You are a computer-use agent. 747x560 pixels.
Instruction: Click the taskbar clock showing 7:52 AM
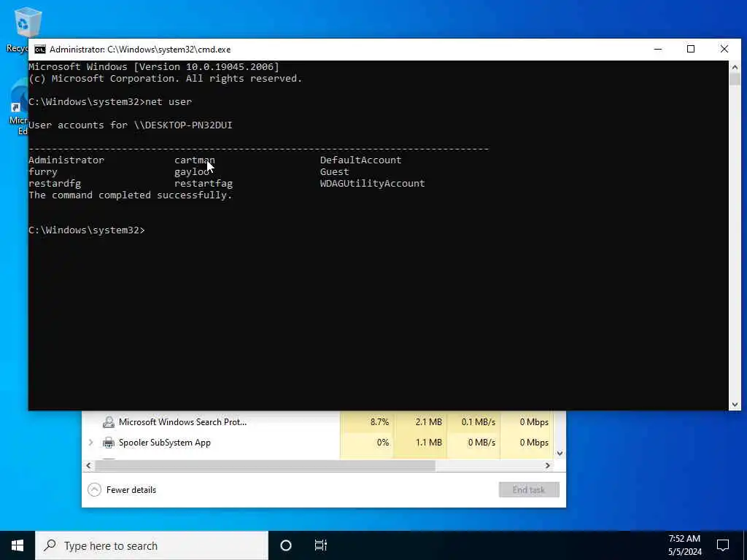tap(684, 545)
